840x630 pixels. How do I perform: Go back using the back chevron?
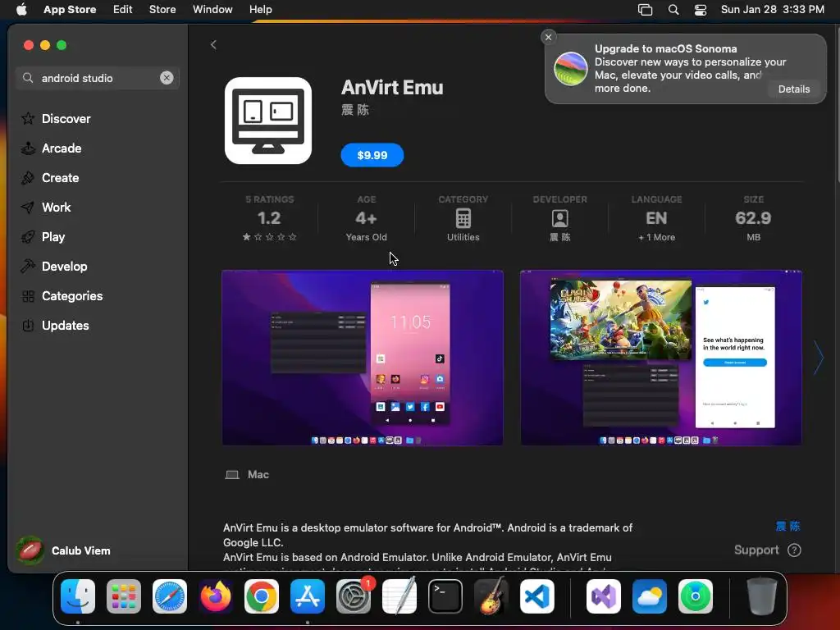tap(213, 45)
